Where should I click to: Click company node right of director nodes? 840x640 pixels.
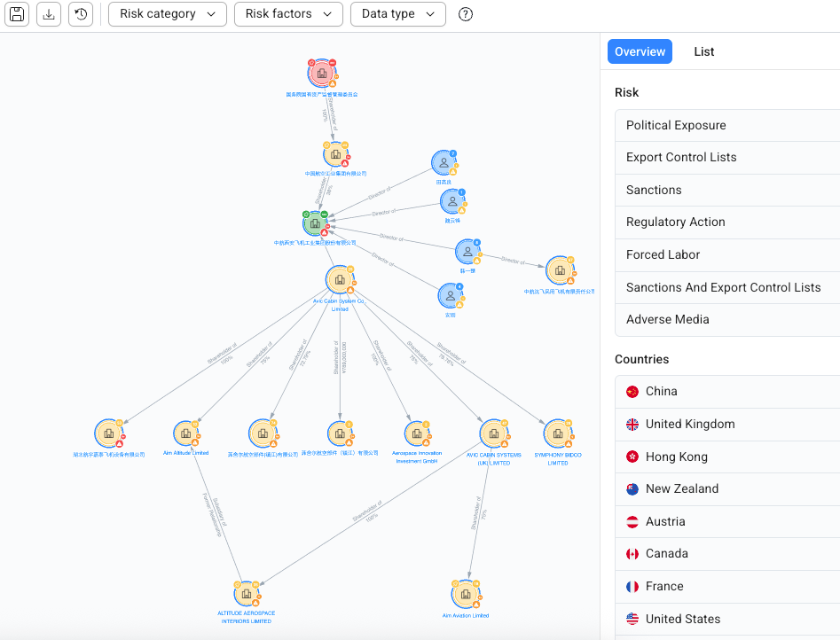click(560, 270)
